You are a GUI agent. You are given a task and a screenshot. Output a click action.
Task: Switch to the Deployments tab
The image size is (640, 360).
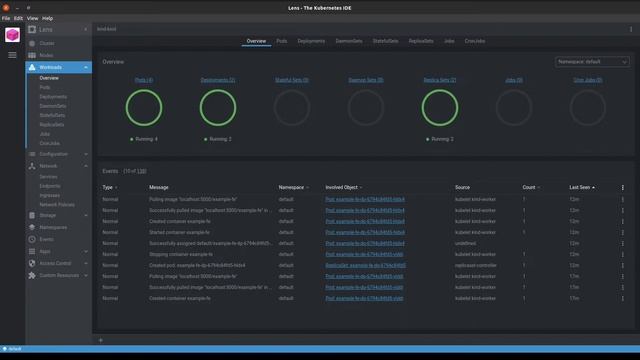(x=311, y=41)
